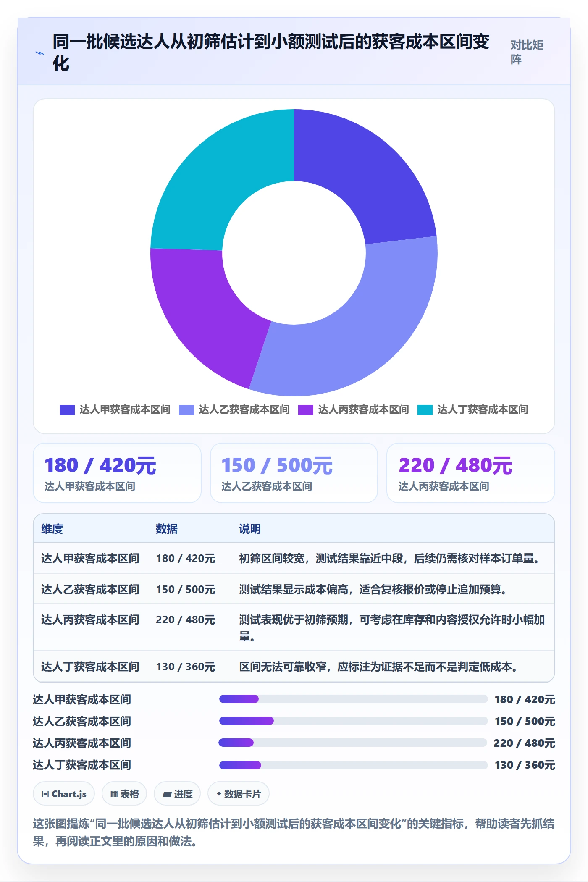Open the 150 / 500元 data card

[x=294, y=473]
